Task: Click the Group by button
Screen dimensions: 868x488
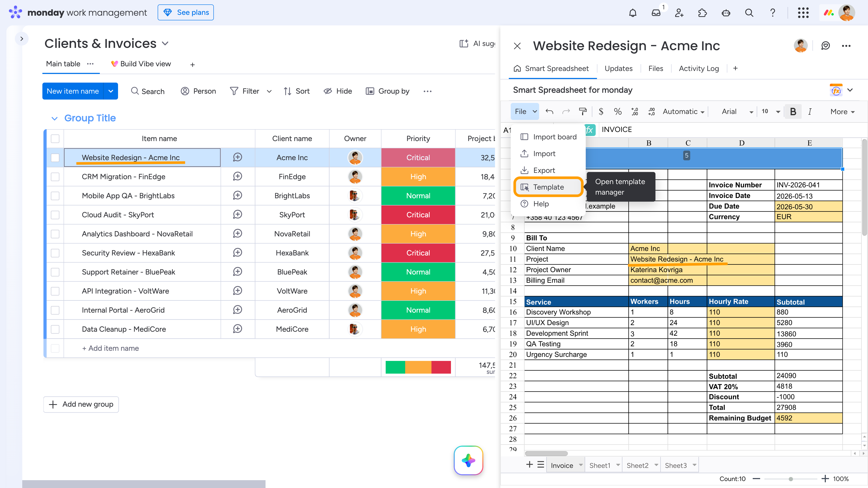Action: click(x=388, y=91)
